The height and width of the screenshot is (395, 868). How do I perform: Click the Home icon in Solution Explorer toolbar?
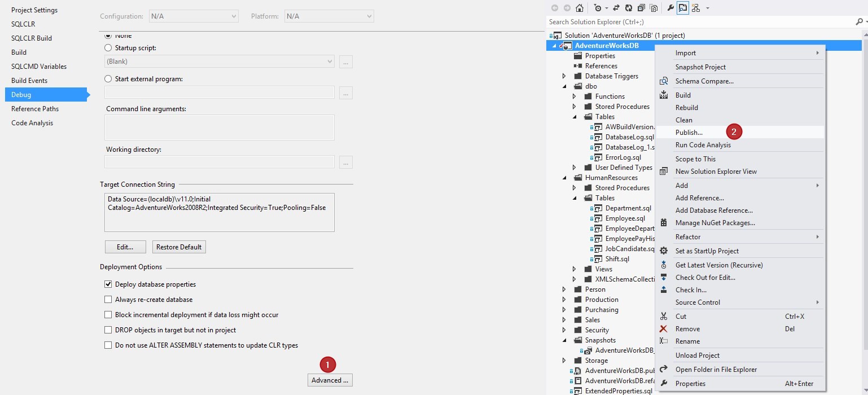(x=580, y=8)
